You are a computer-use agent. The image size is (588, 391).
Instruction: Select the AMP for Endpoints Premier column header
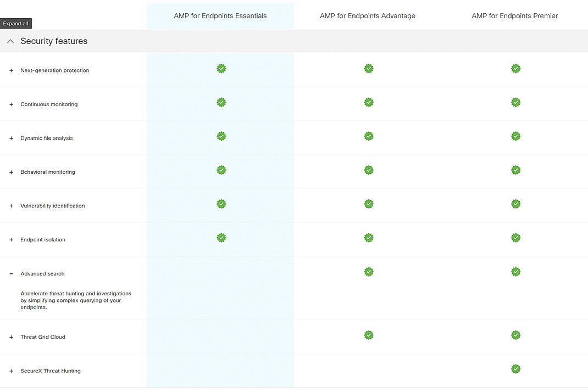pyautogui.click(x=515, y=16)
